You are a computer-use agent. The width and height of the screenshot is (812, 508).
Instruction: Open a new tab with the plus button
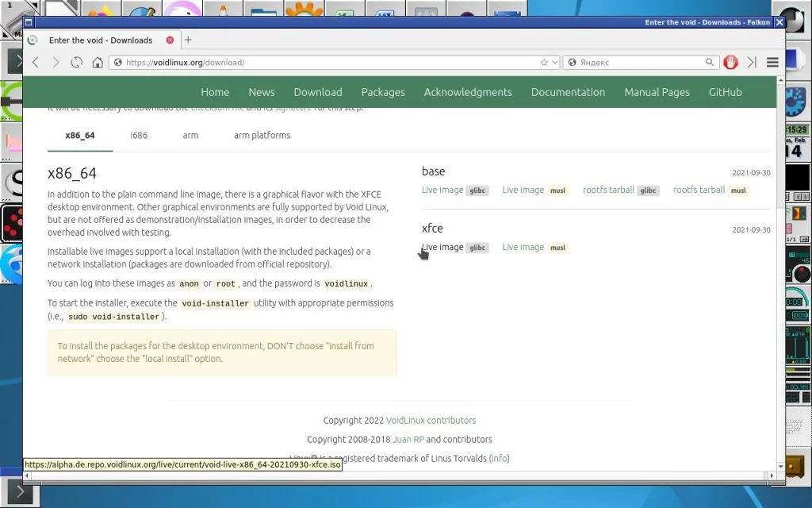point(188,39)
